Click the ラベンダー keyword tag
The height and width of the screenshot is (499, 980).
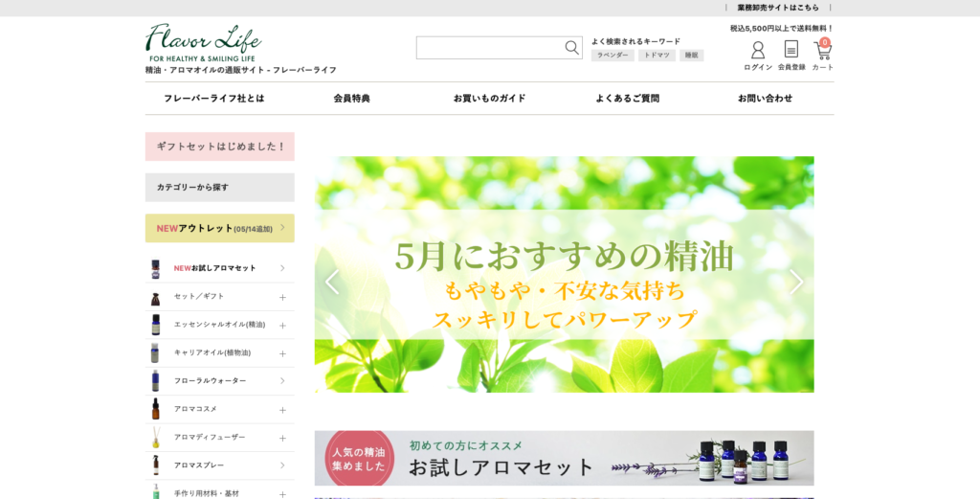[612, 56]
